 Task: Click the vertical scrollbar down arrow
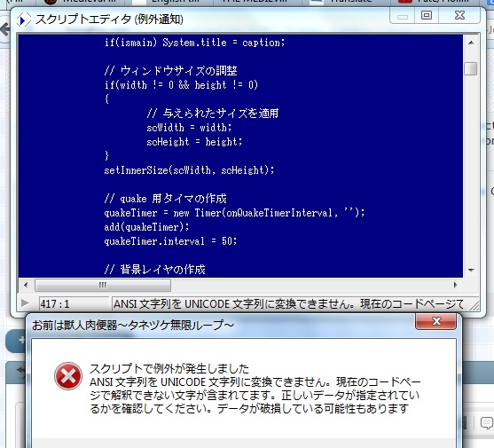471,270
